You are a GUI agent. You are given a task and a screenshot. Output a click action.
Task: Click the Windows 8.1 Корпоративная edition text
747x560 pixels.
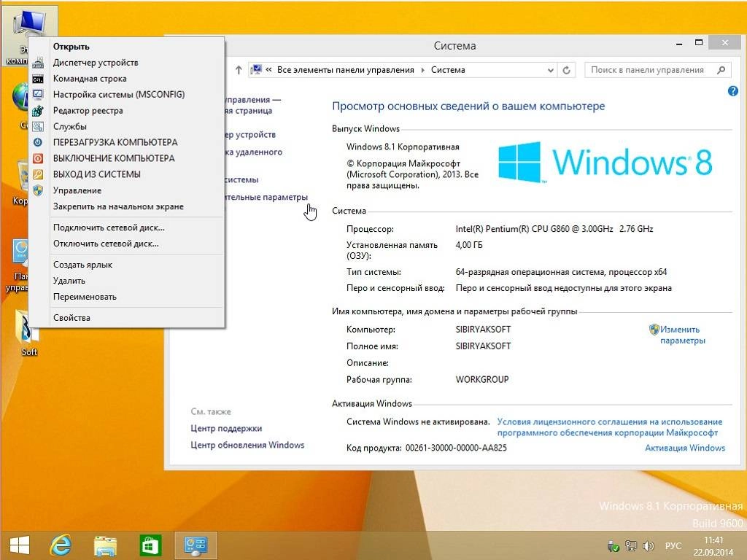403,147
